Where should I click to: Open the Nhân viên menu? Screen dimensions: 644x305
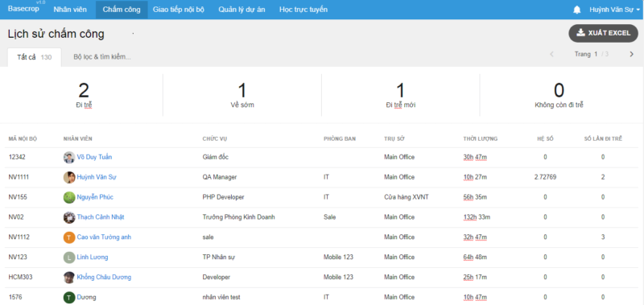pos(70,10)
